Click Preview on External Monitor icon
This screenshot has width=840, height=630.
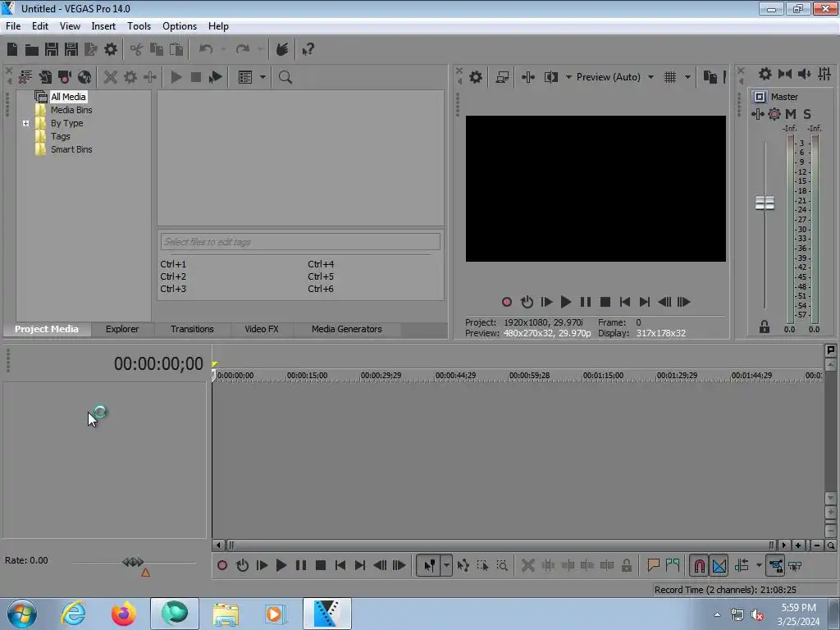(x=502, y=77)
